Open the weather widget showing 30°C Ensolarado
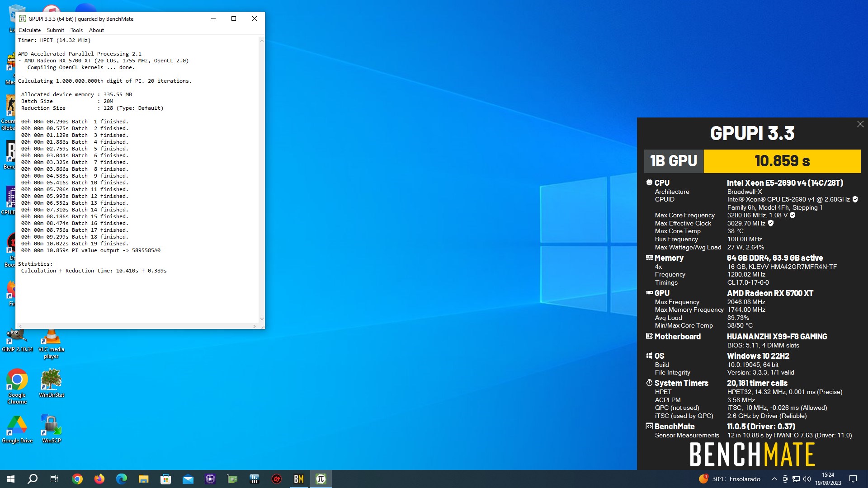The width and height of the screenshot is (868, 488). (x=730, y=479)
